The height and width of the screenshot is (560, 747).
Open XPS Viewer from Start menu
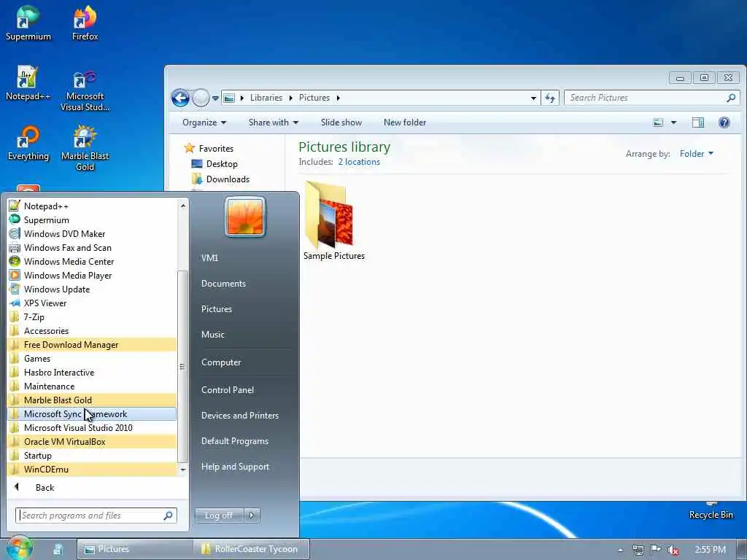(x=92, y=303)
